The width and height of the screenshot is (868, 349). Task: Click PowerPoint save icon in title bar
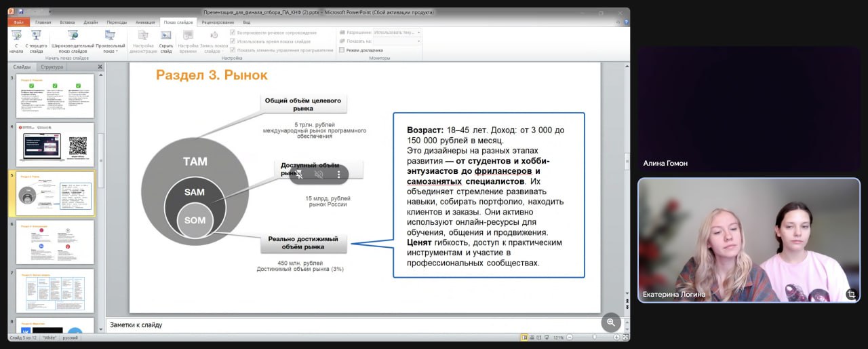[x=21, y=12]
